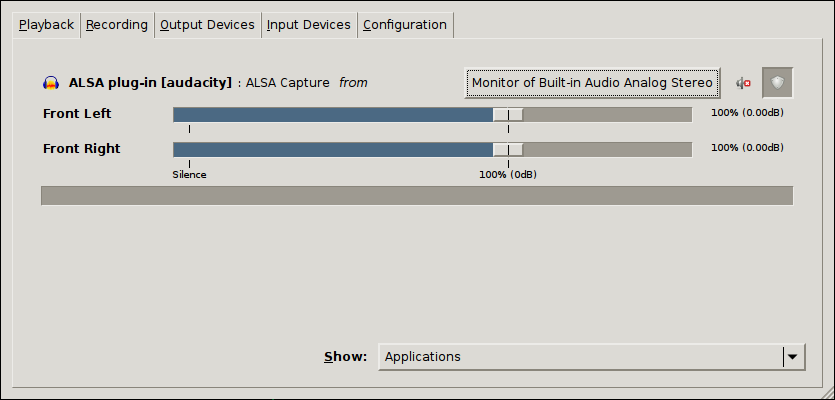This screenshot has height=400, width=835.
Task: Click the audio level meter bar
Action: pyautogui.click(x=416, y=195)
